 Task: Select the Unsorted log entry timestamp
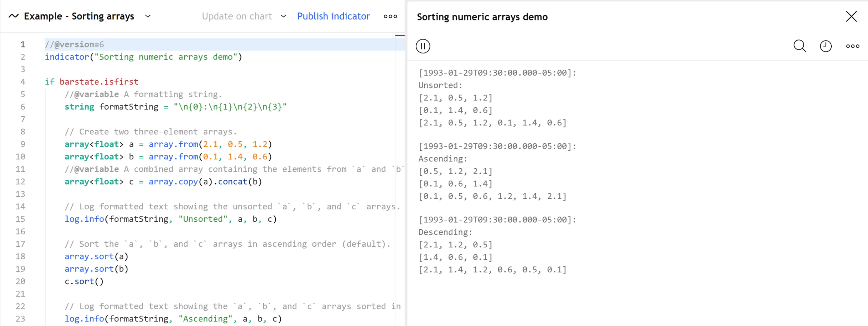pos(497,73)
